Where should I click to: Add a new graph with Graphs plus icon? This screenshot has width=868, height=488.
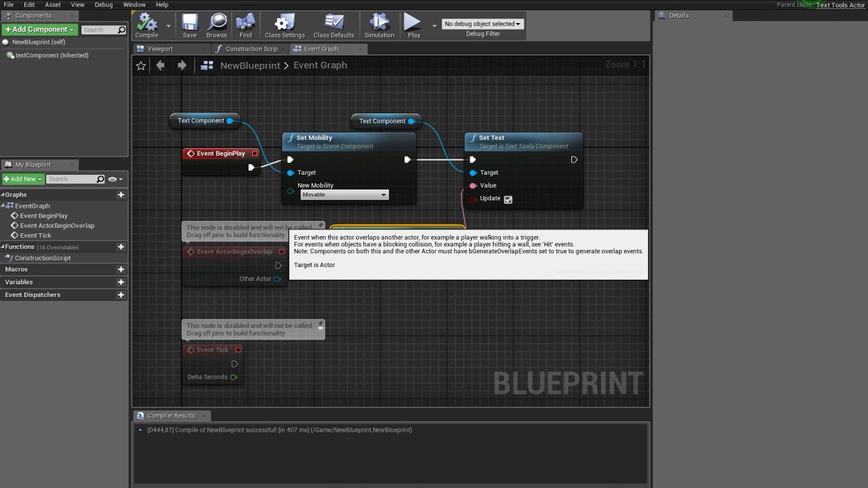click(x=121, y=195)
